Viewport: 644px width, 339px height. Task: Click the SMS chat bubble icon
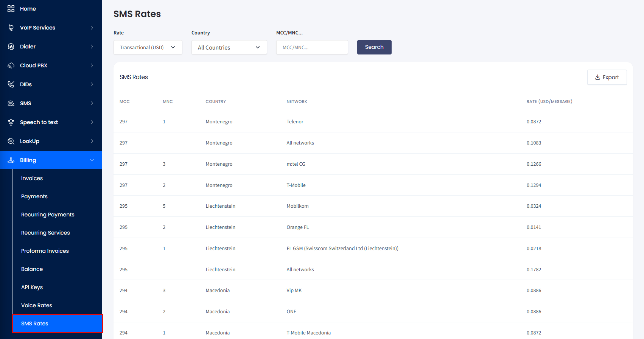11,103
